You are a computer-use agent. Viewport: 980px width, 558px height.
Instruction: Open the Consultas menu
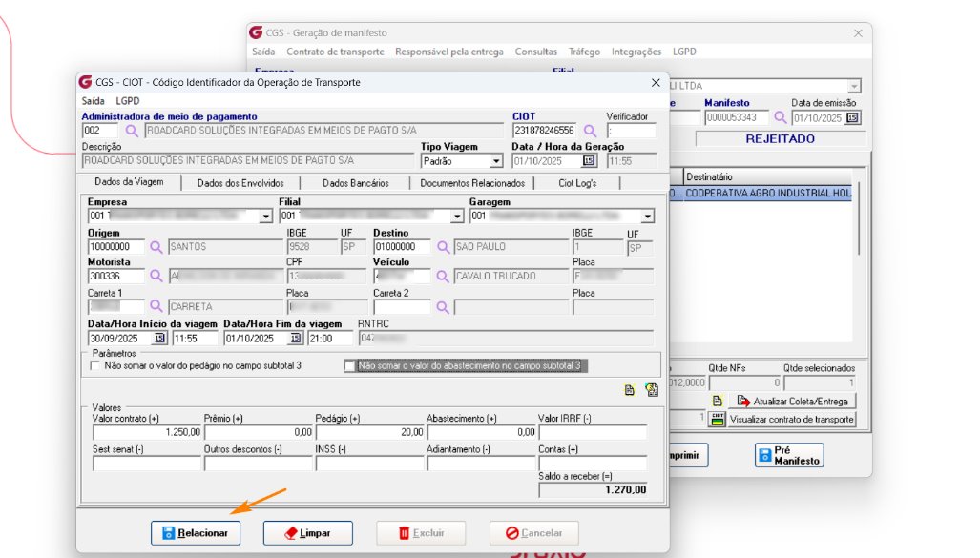535,52
